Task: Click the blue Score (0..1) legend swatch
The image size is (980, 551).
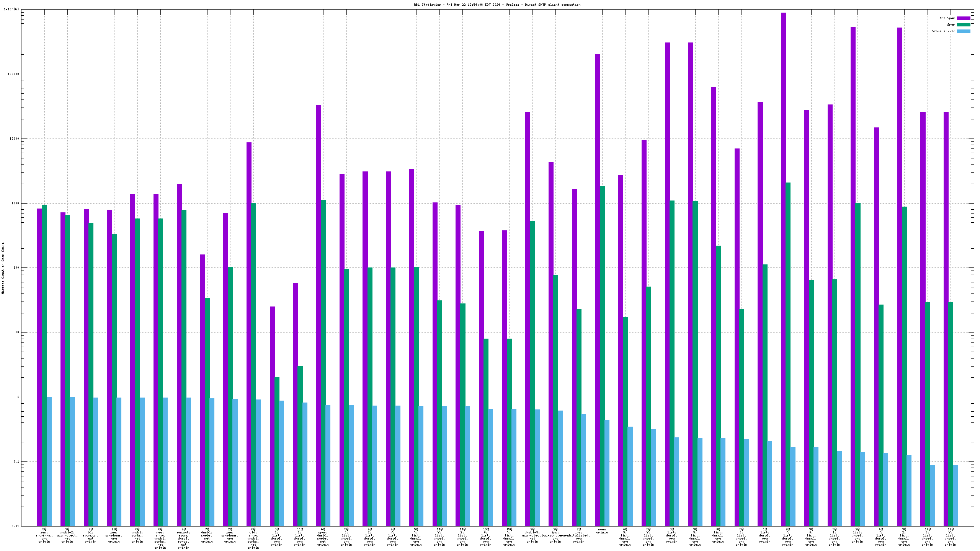Action: tap(964, 31)
